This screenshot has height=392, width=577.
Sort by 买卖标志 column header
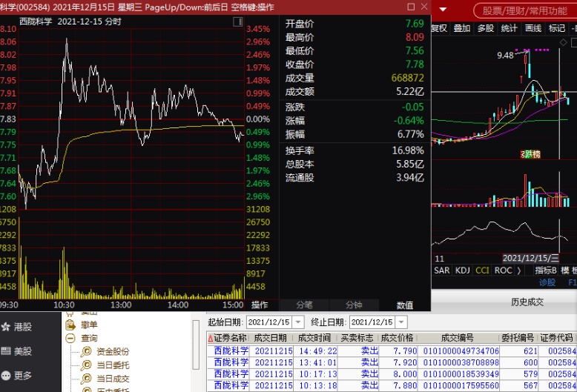point(357,338)
